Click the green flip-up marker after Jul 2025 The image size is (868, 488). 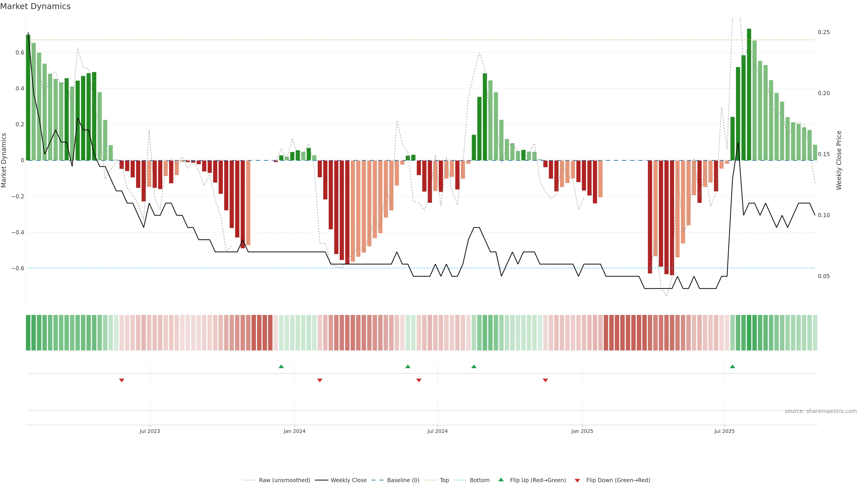tap(733, 366)
